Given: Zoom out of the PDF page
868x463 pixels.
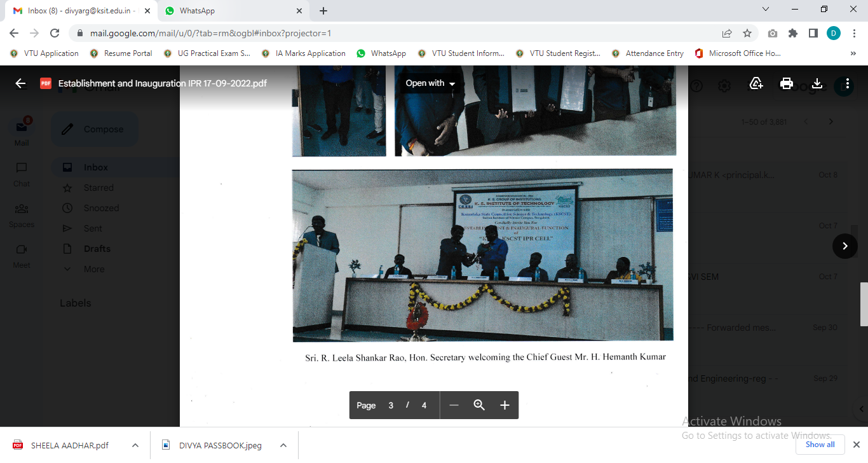Looking at the screenshot, I should [454, 405].
